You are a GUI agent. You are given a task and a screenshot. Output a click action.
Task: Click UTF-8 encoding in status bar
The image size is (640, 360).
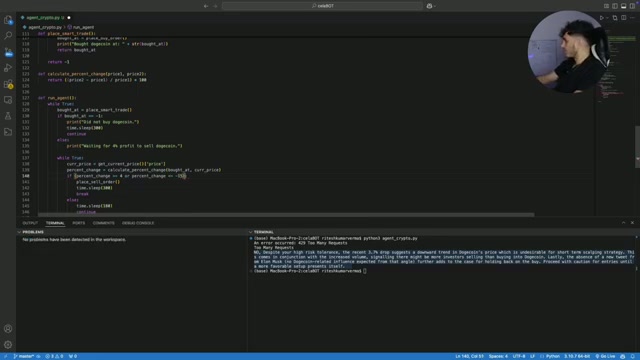pyautogui.click(x=519, y=356)
